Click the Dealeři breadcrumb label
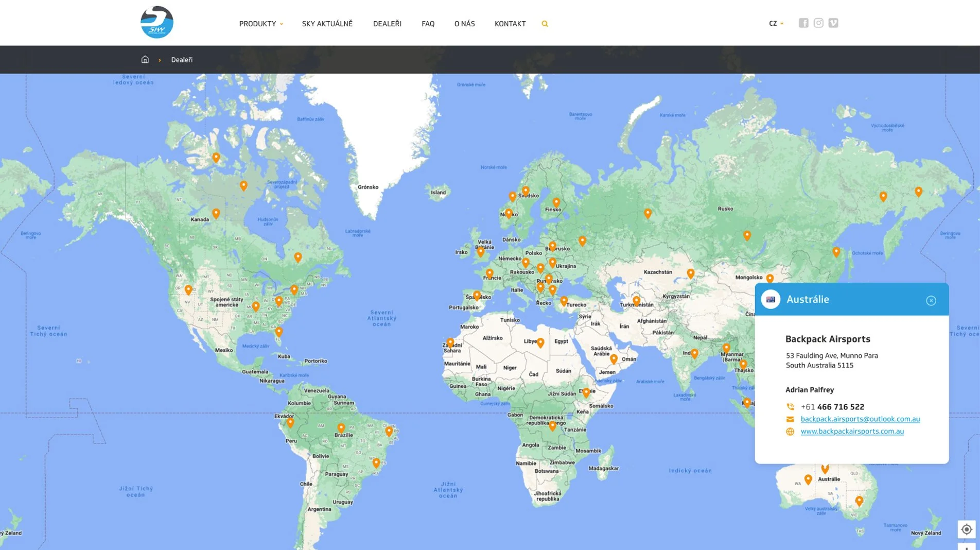 click(182, 60)
